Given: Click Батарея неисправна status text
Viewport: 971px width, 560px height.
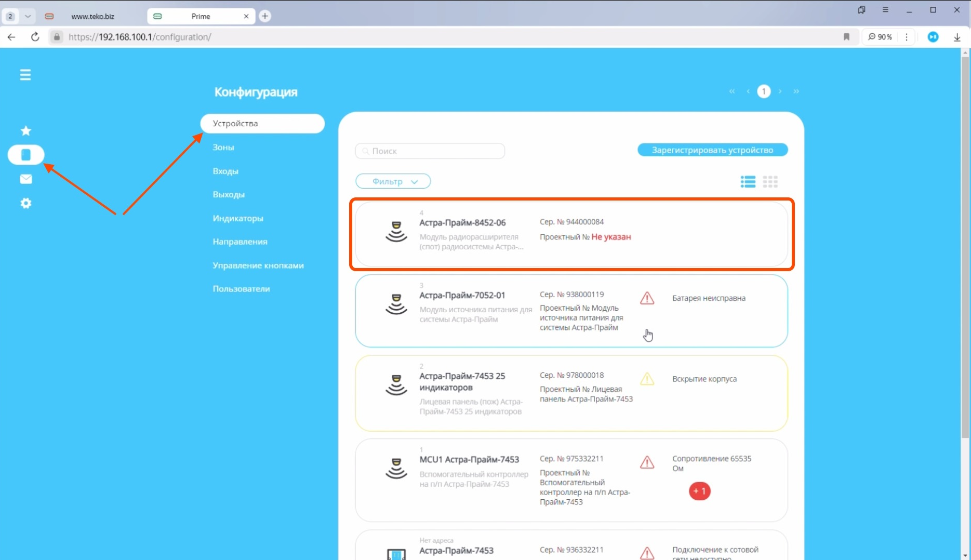Looking at the screenshot, I should pyautogui.click(x=709, y=298).
